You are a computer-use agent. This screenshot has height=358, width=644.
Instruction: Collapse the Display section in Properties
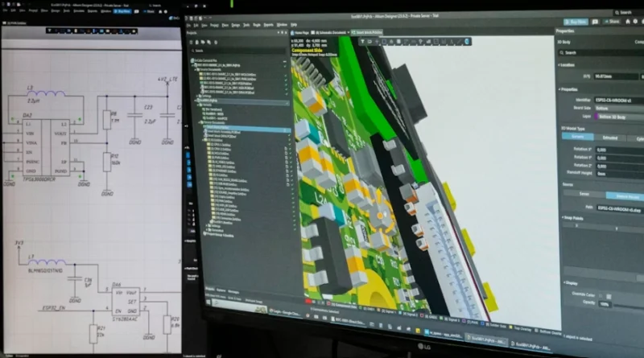click(565, 283)
